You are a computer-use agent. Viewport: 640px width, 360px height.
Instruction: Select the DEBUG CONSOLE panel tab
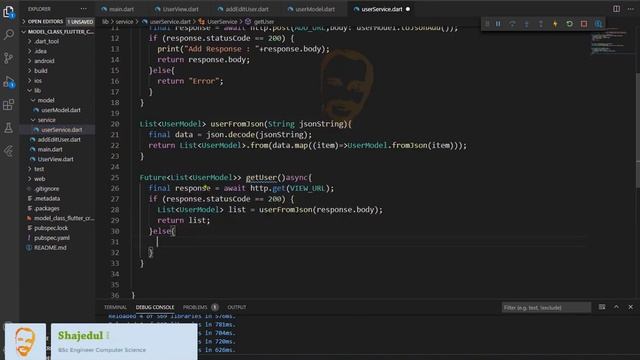pos(155,307)
